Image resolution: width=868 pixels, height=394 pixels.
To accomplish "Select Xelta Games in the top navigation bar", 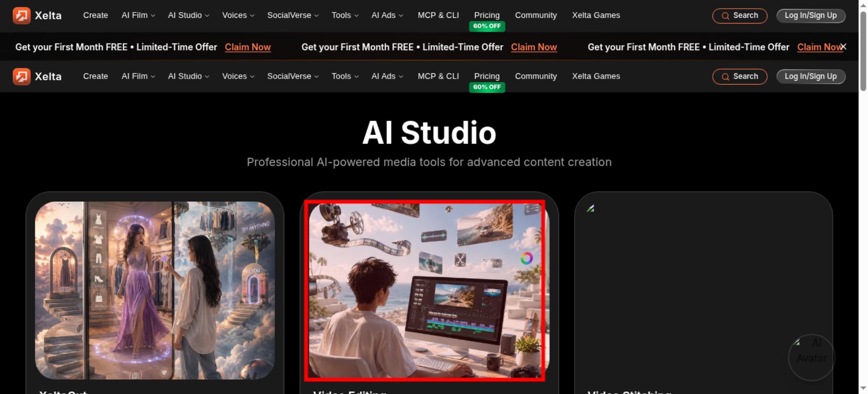I will tap(596, 15).
